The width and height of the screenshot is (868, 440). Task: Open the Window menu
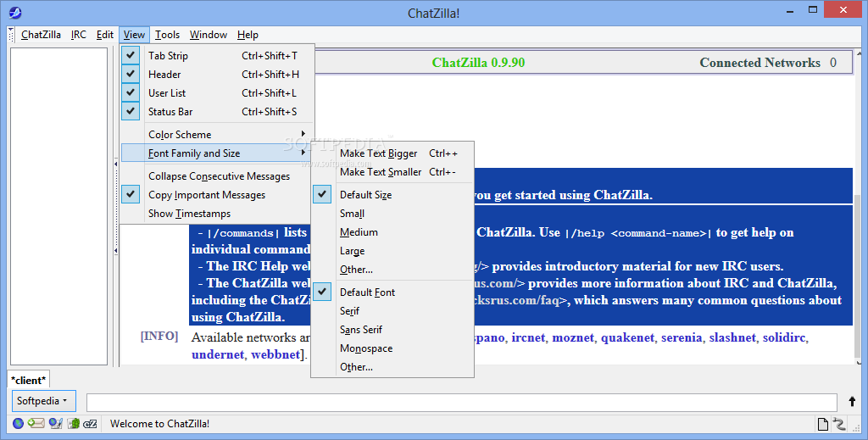tap(209, 35)
